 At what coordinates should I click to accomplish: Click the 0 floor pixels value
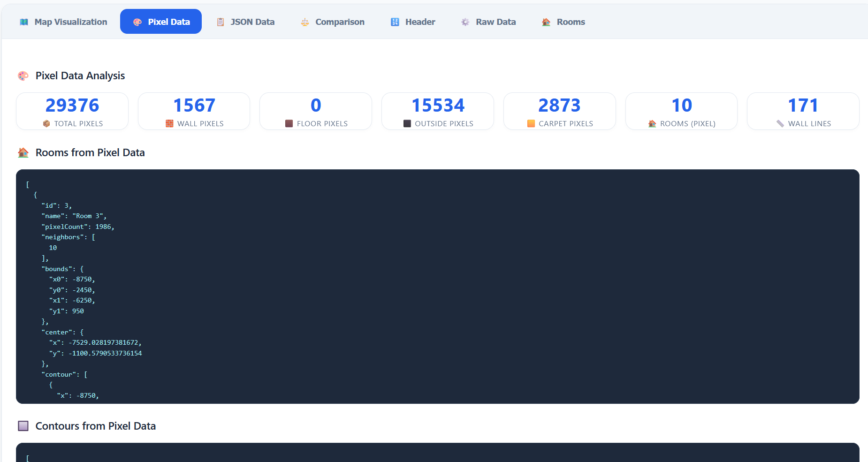pos(316,106)
